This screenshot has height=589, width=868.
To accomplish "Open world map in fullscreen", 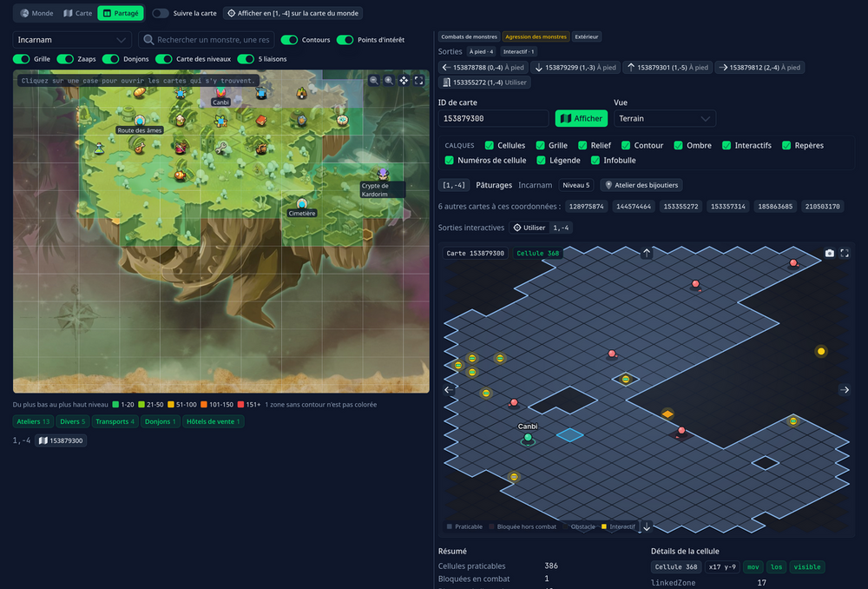I will tap(419, 80).
